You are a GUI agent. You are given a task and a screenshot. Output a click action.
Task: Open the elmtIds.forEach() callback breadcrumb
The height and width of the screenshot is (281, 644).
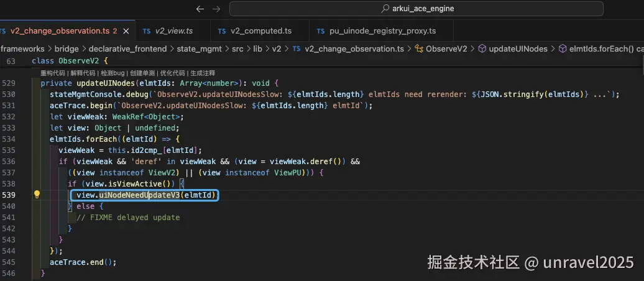tap(602, 49)
